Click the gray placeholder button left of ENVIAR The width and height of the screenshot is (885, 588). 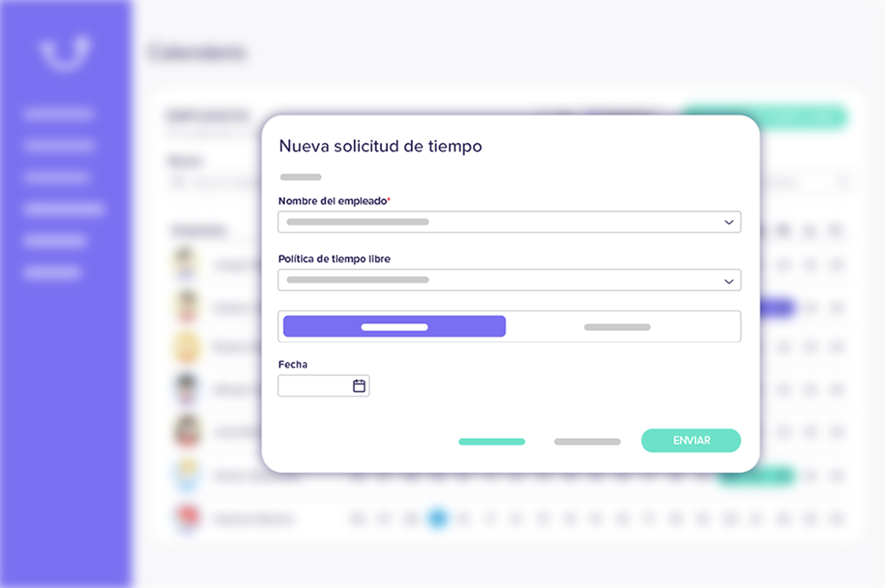click(x=587, y=442)
